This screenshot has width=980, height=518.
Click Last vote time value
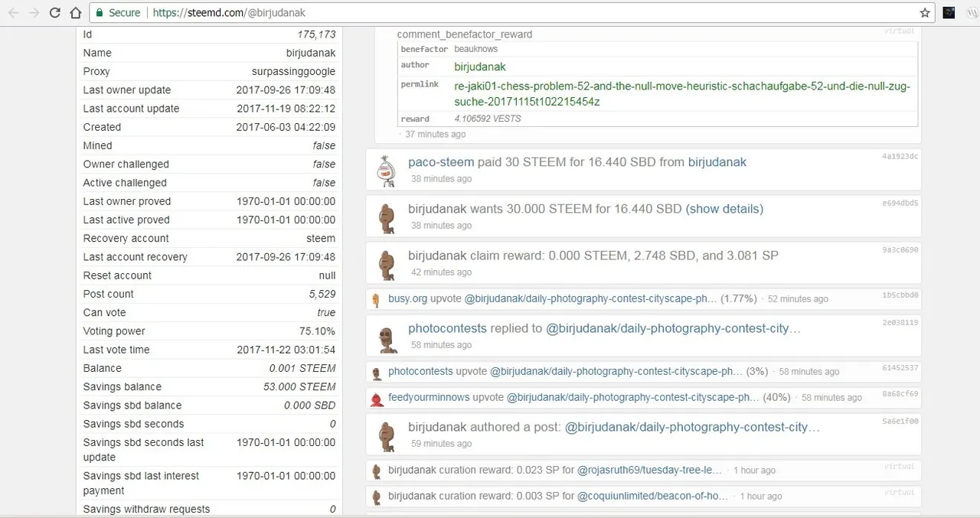[x=286, y=350]
